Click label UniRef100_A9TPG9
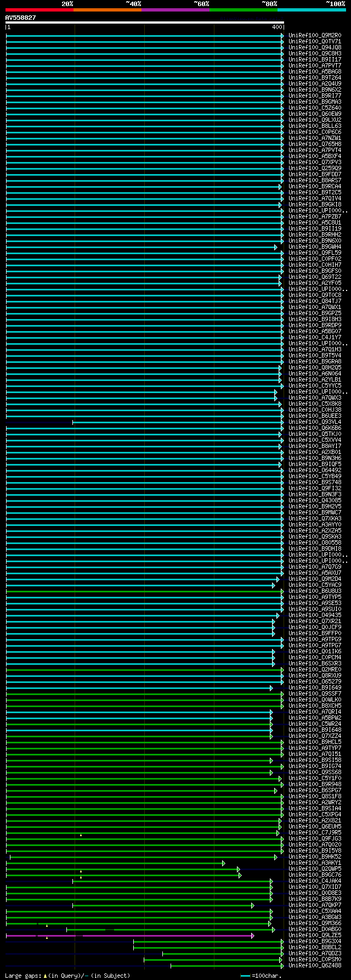Viewport: 351px width, 980px height. [x=315, y=639]
